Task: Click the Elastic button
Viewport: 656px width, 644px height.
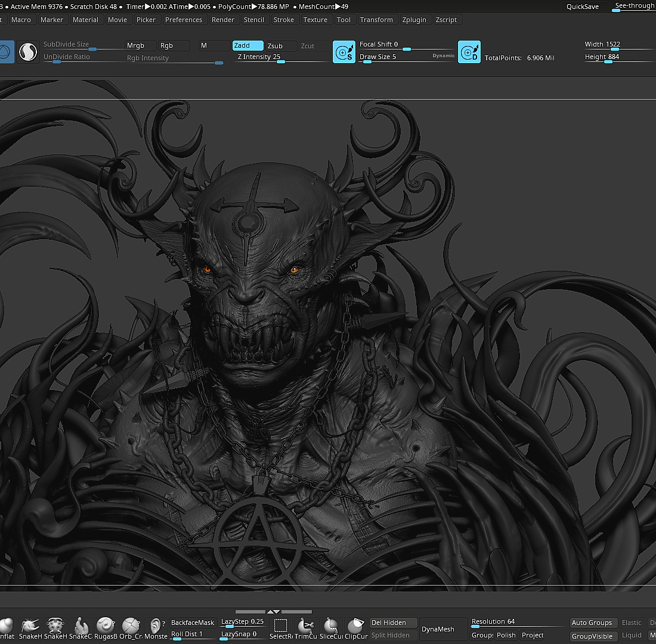Action: tap(632, 623)
